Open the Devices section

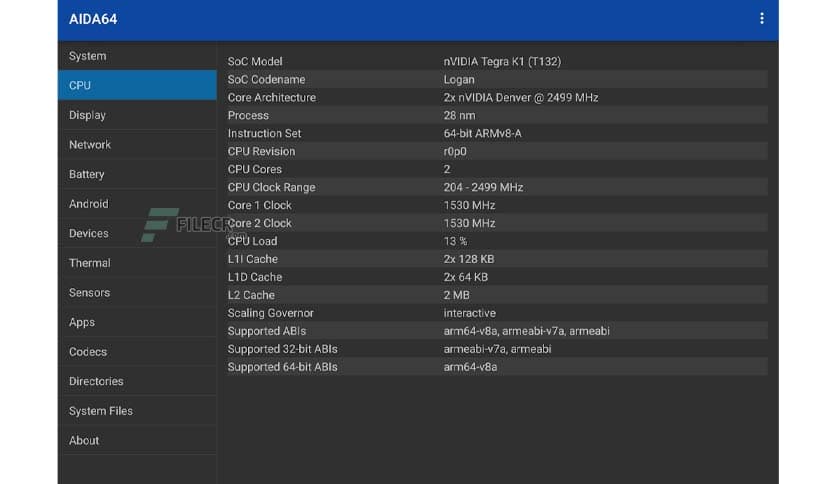click(x=137, y=233)
